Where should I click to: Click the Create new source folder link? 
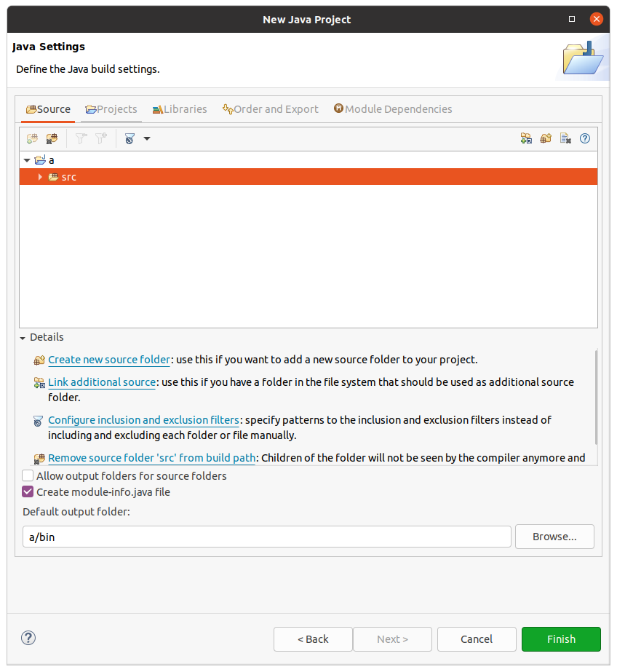click(x=109, y=360)
